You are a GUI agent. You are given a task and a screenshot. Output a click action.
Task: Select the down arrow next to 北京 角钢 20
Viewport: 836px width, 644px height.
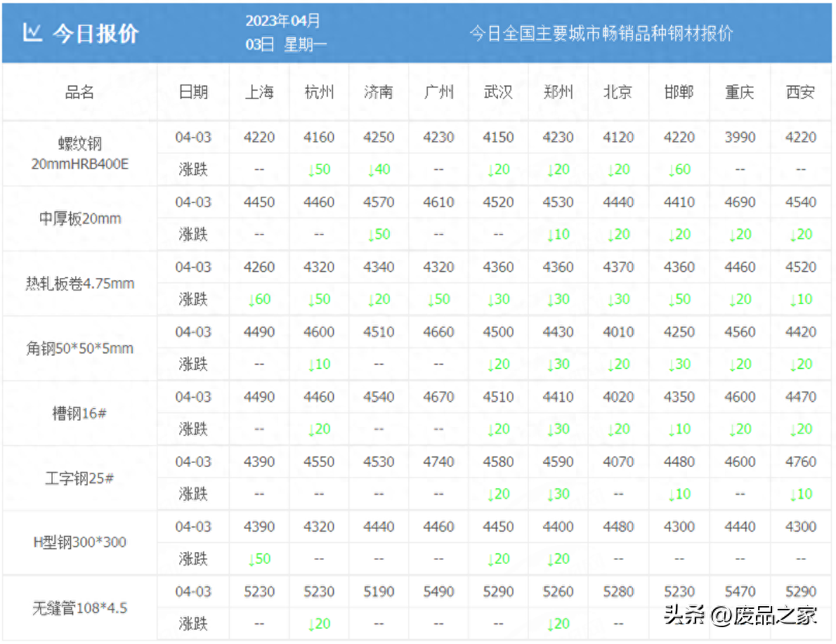pos(618,364)
